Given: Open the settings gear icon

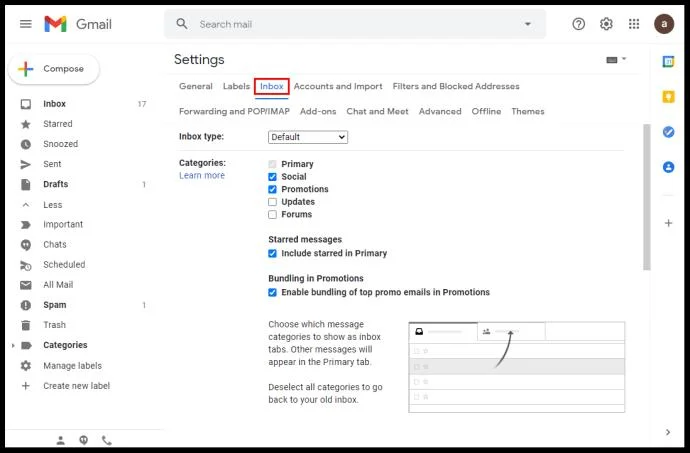Looking at the screenshot, I should tap(606, 24).
